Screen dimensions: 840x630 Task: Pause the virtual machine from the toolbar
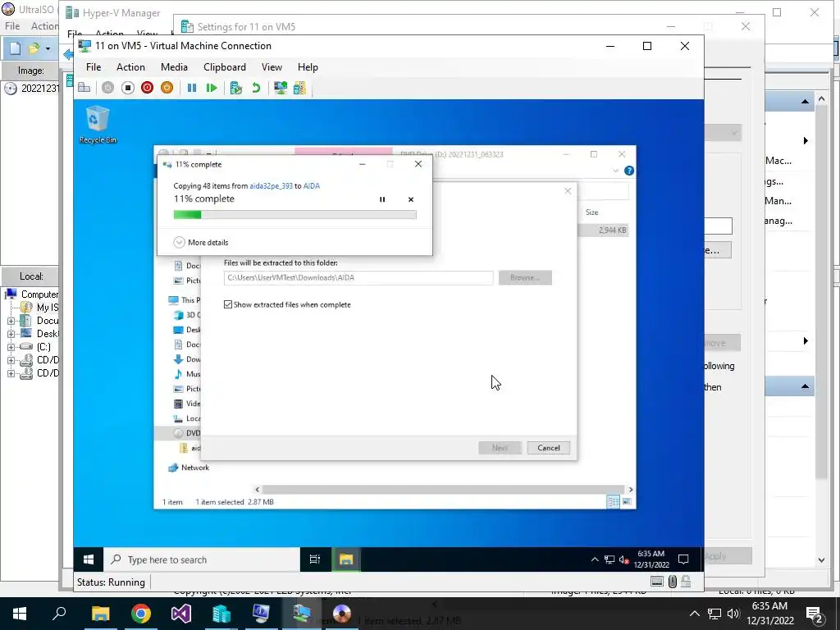point(192,88)
